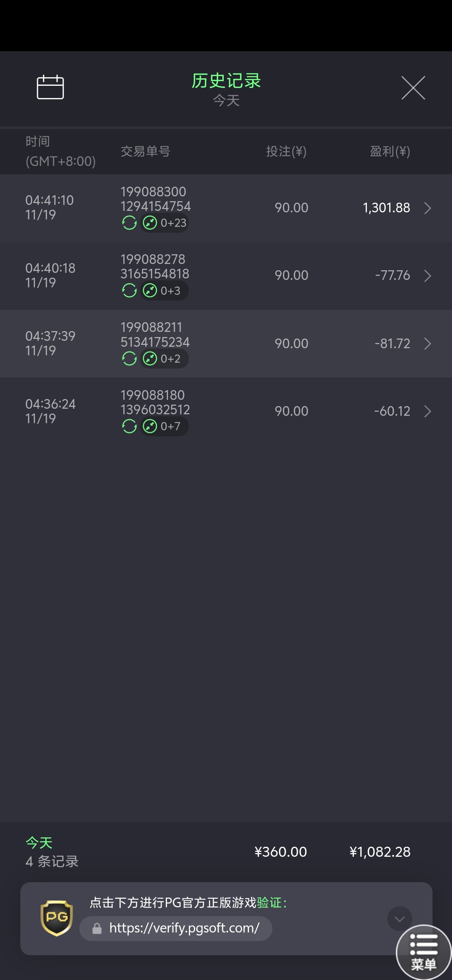Open the transaction numbered 1990882783165154818
452x980 pixels.
pyautogui.click(x=155, y=266)
